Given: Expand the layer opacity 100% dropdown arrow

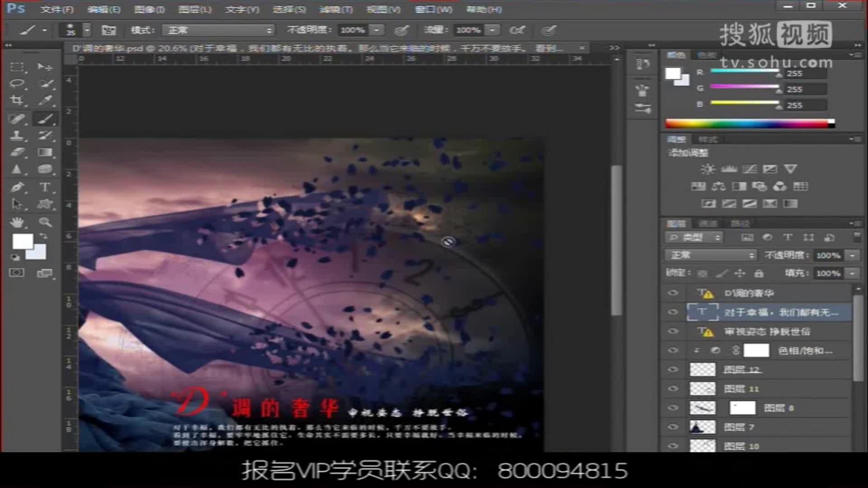Looking at the screenshot, I should (x=852, y=255).
